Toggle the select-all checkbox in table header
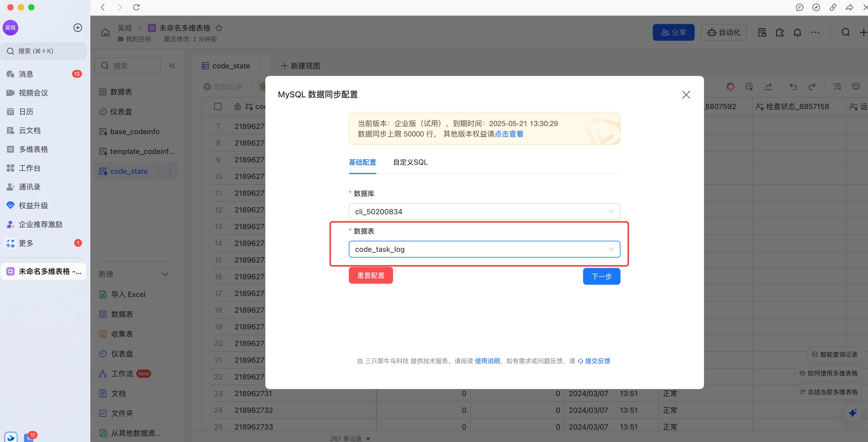 coord(218,107)
